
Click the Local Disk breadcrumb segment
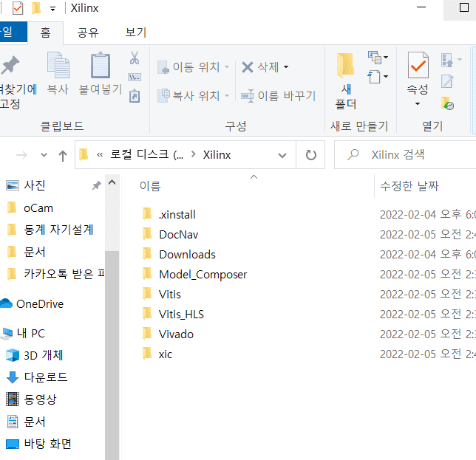pyautogui.click(x=146, y=154)
